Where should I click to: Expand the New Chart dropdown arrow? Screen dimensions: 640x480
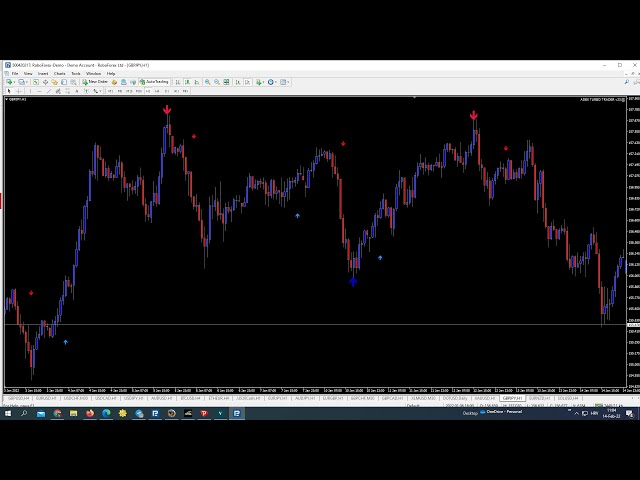coord(15,82)
